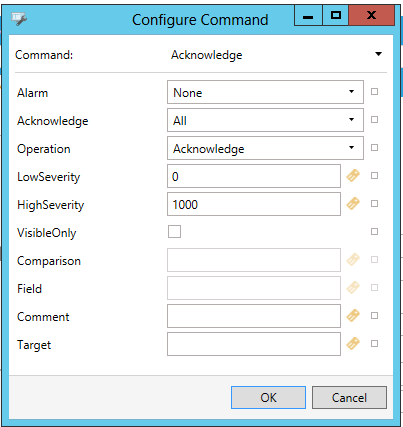Confirm with the OK button

(x=268, y=397)
